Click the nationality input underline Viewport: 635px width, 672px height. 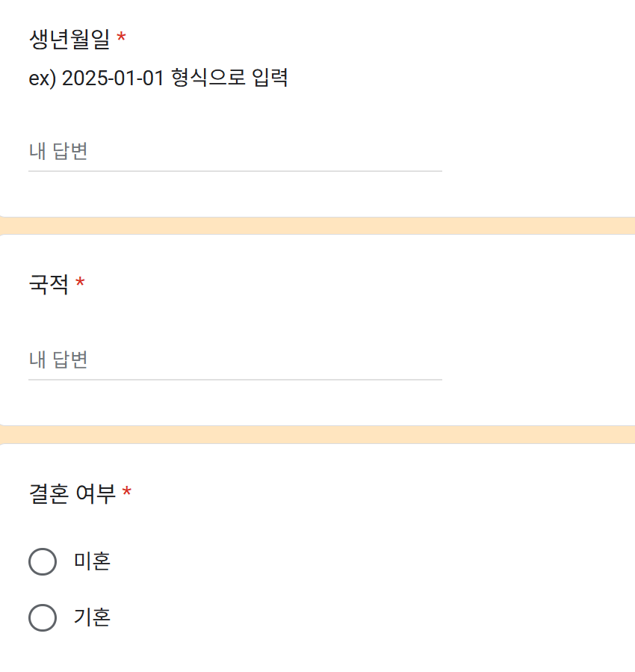235,380
